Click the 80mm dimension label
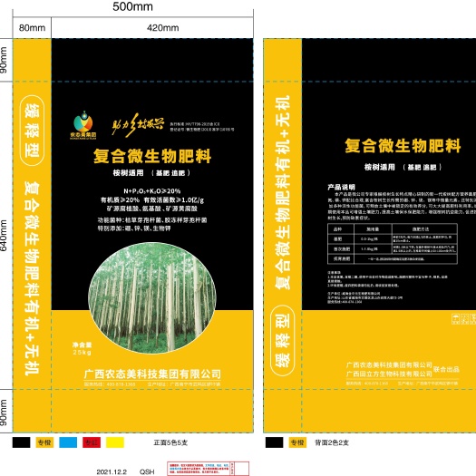The image size is (476, 476). click(32, 28)
